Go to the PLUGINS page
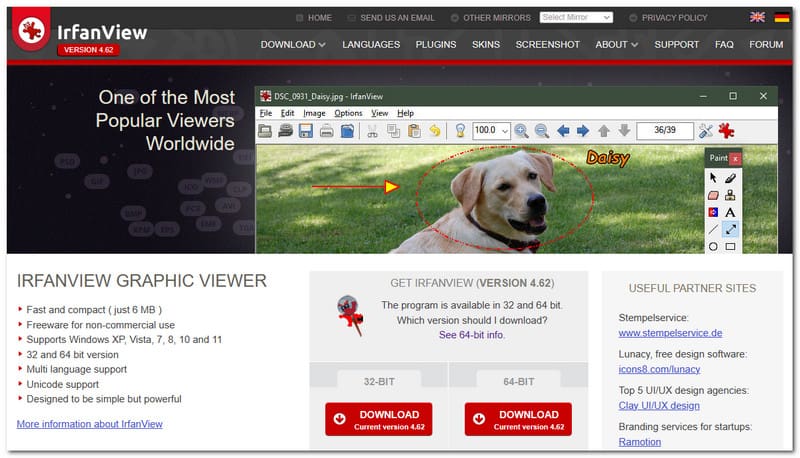Image resolution: width=800 pixels, height=458 pixels. tap(436, 45)
